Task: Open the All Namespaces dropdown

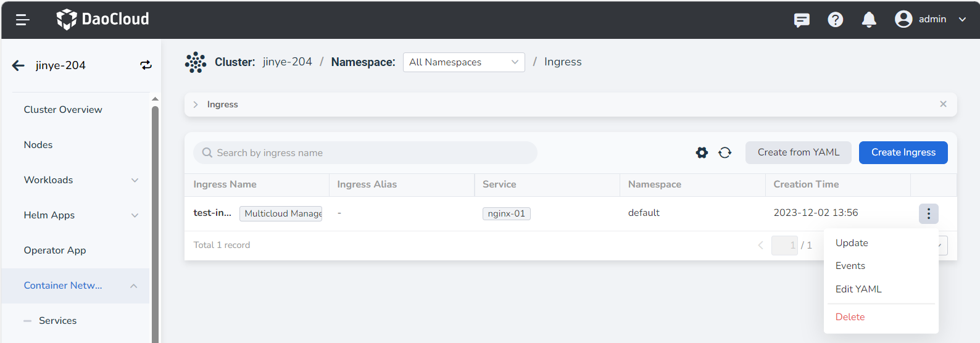Action: click(463, 62)
